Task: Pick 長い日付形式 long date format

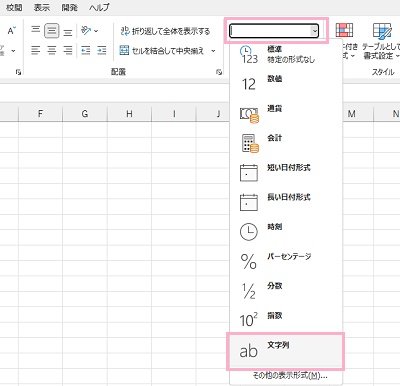Action: pos(286,202)
